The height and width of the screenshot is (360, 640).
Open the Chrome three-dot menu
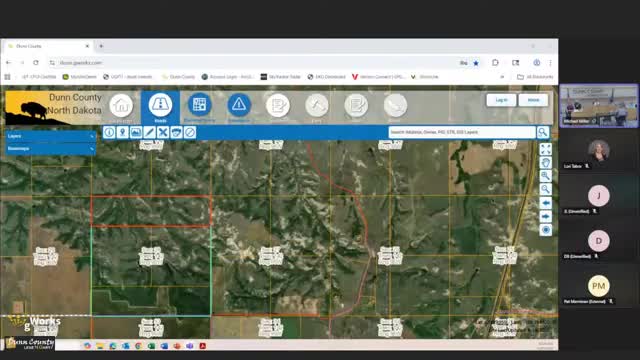pos(550,62)
